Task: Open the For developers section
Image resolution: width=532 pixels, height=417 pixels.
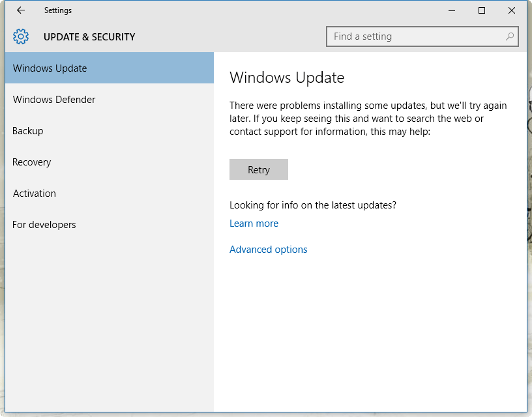Action: [110, 224]
